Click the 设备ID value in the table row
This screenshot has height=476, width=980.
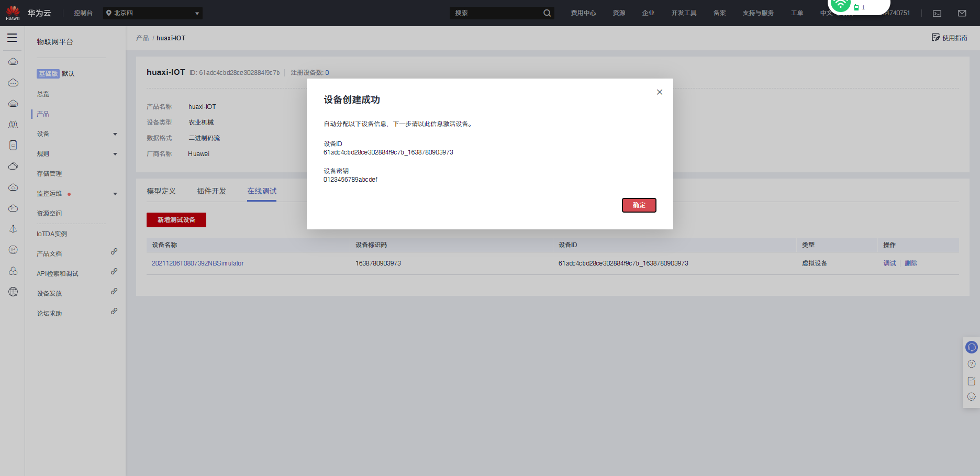tap(623, 263)
